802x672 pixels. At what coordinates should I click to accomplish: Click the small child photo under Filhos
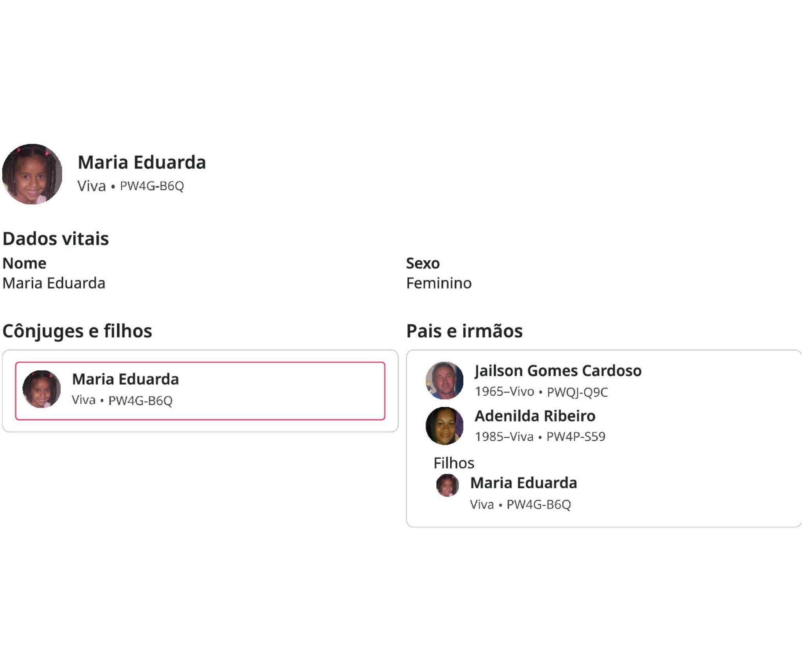tap(448, 485)
